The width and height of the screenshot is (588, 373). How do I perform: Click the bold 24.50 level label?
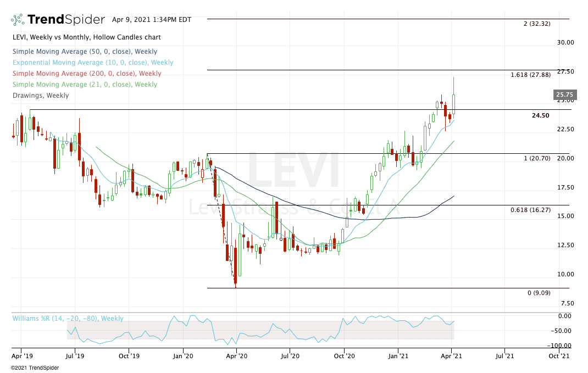coord(540,115)
